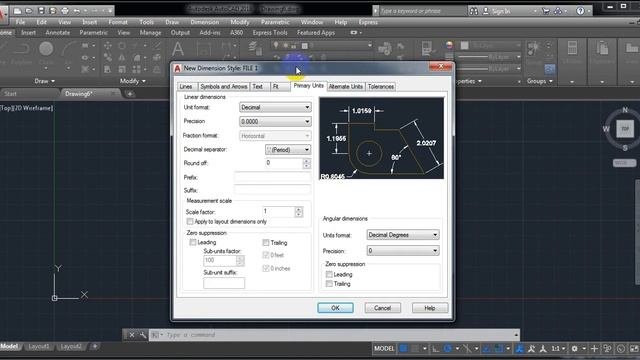Switch to Symbols and Arrows tab

point(224,87)
